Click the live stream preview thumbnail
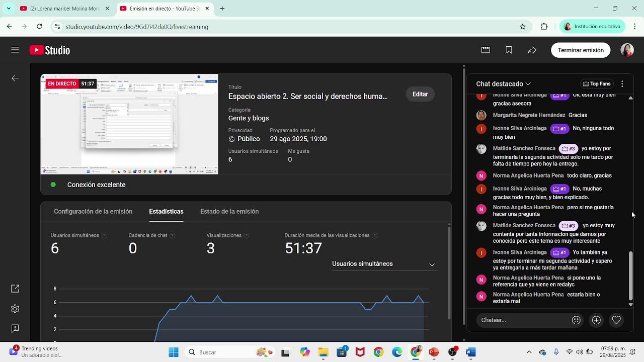The width and height of the screenshot is (644, 362). coord(129,124)
